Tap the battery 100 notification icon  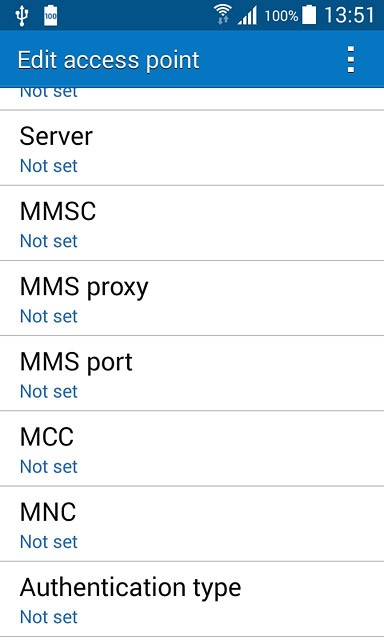(51, 16)
